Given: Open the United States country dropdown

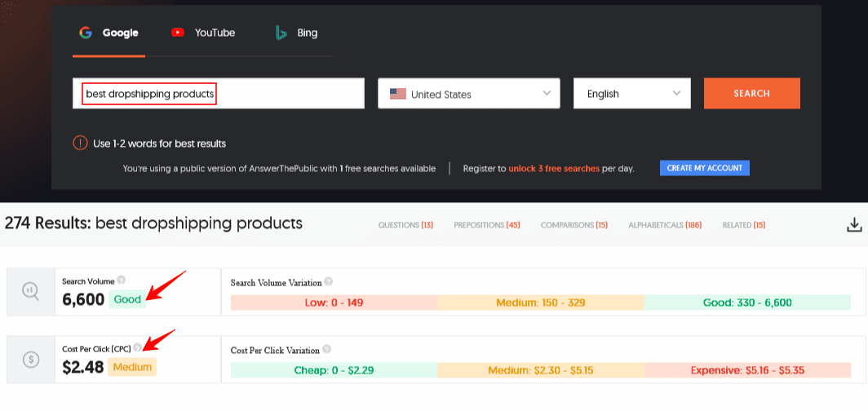Looking at the screenshot, I should click(x=469, y=94).
